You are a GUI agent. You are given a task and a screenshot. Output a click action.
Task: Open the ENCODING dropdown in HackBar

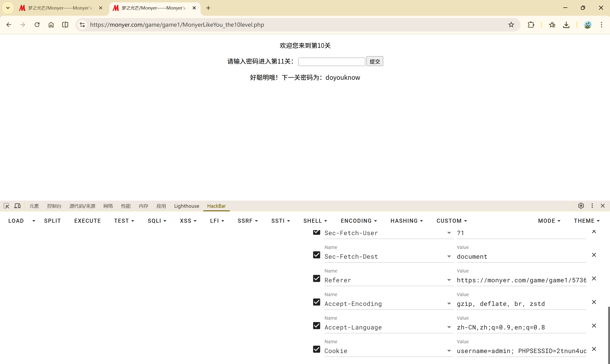click(x=359, y=221)
